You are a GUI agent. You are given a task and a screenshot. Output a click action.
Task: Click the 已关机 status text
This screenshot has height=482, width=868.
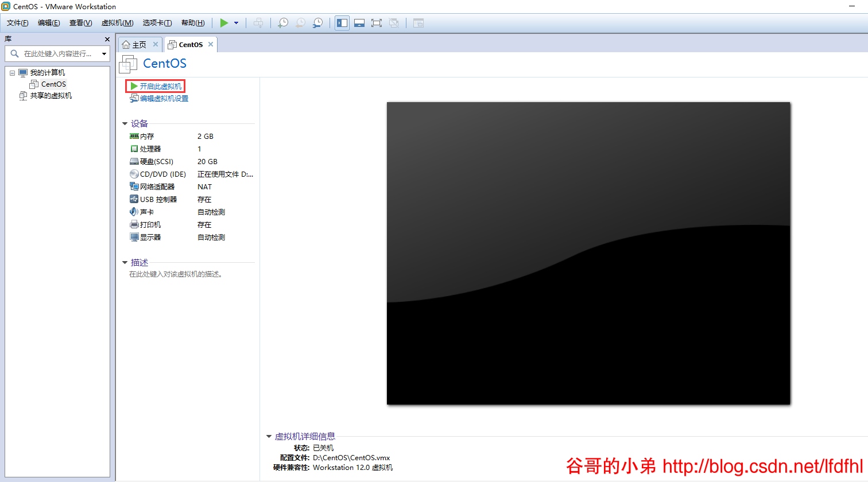pos(323,448)
